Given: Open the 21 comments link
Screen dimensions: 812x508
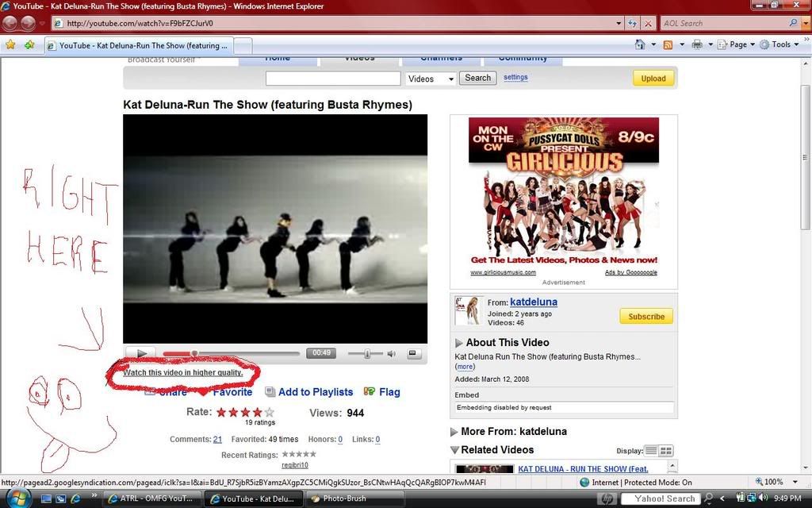Looking at the screenshot, I should (x=217, y=439).
